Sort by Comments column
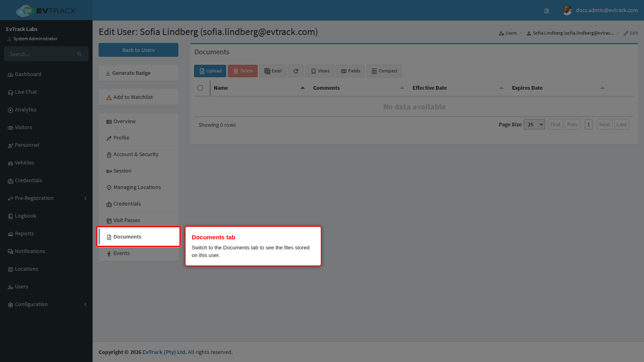Screen dimensions: 644x362 pos(359,88)
